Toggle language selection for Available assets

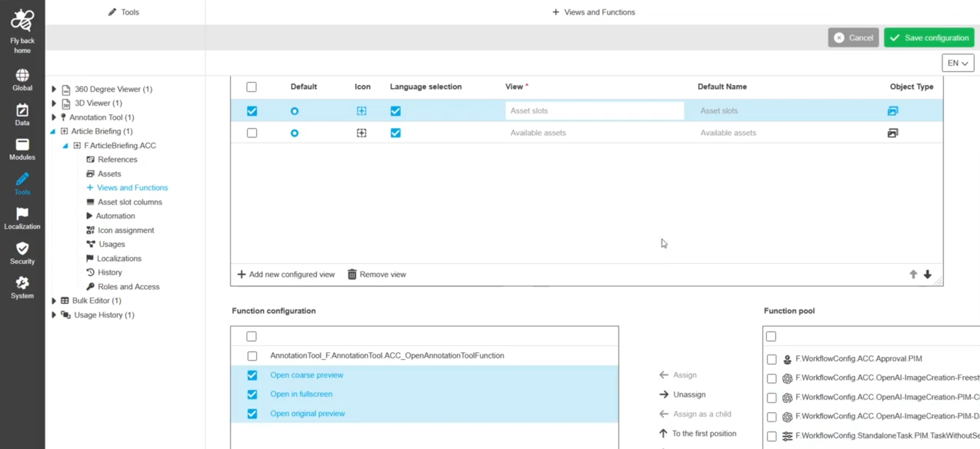pyautogui.click(x=395, y=133)
